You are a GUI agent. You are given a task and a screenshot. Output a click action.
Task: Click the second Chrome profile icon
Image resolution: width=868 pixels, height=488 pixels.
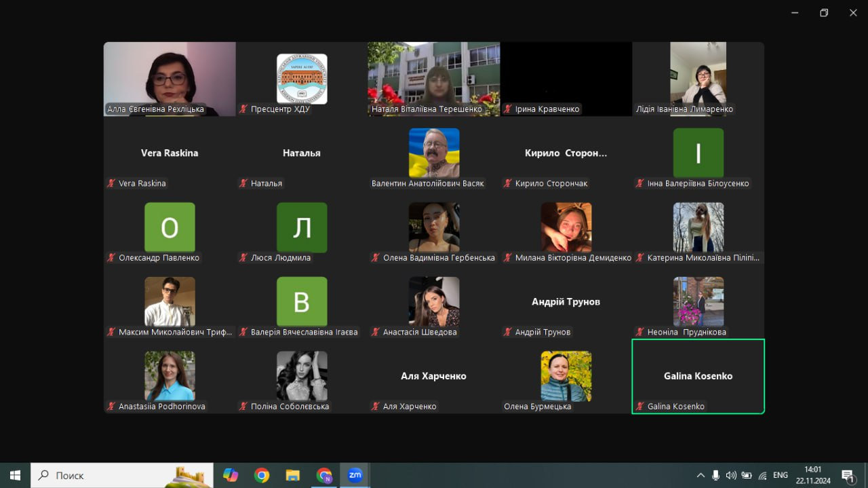coord(324,475)
